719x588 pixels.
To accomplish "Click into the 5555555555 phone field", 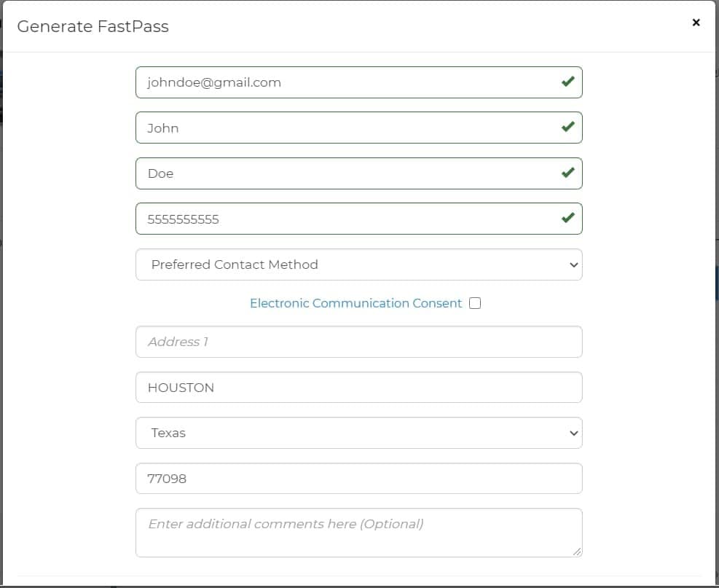I will click(358, 219).
